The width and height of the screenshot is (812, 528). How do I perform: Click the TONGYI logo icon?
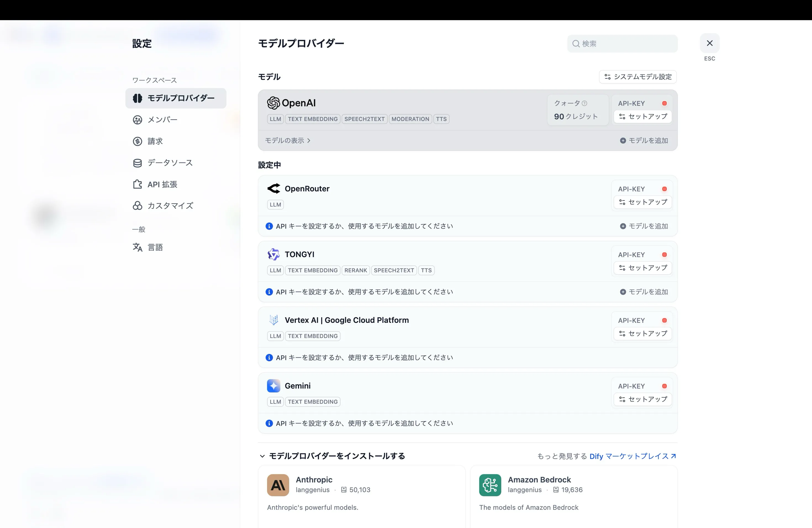pyautogui.click(x=274, y=254)
